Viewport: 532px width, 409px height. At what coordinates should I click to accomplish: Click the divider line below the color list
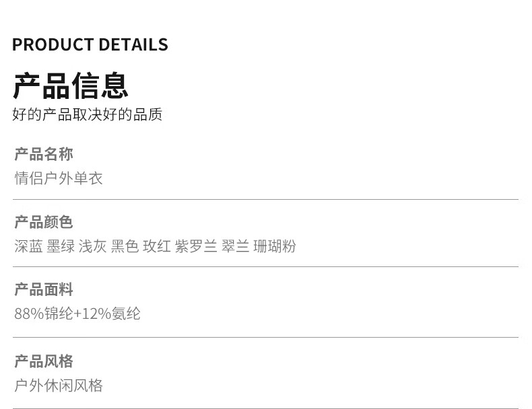[x=265, y=266]
